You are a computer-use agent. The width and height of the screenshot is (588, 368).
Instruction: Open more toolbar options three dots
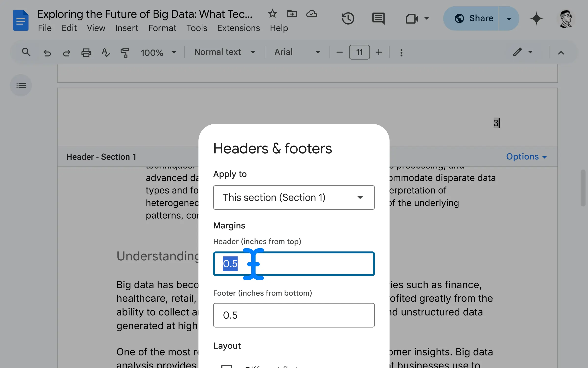tap(401, 52)
